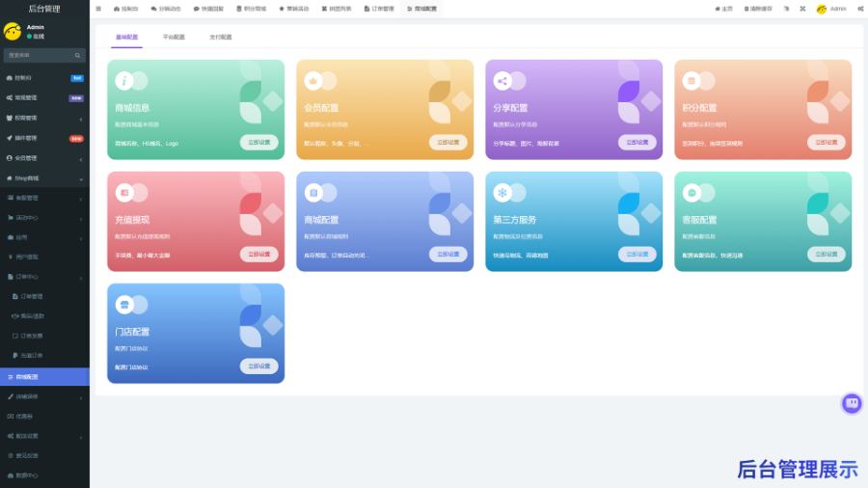Click 立即设置 on 门店配置 card
This screenshot has height=488, width=868.
point(259,366)
